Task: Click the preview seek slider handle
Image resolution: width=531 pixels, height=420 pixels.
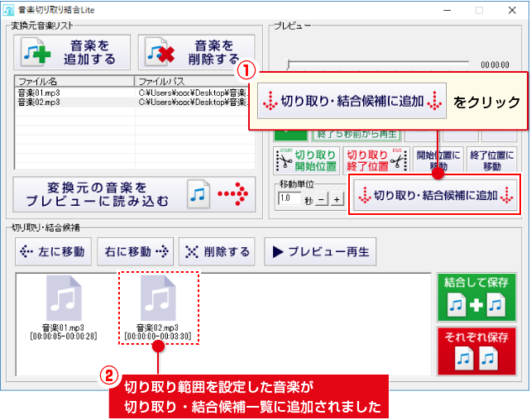Action: click(288, 64)
